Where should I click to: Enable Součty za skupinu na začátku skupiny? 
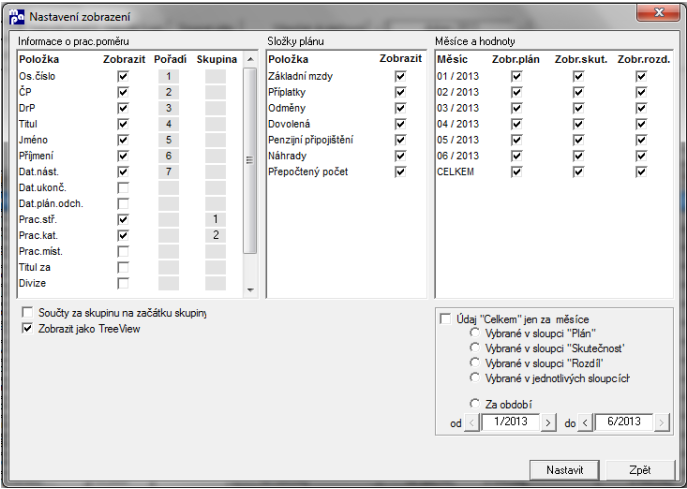pyautogui.click(x=28, y=312)
